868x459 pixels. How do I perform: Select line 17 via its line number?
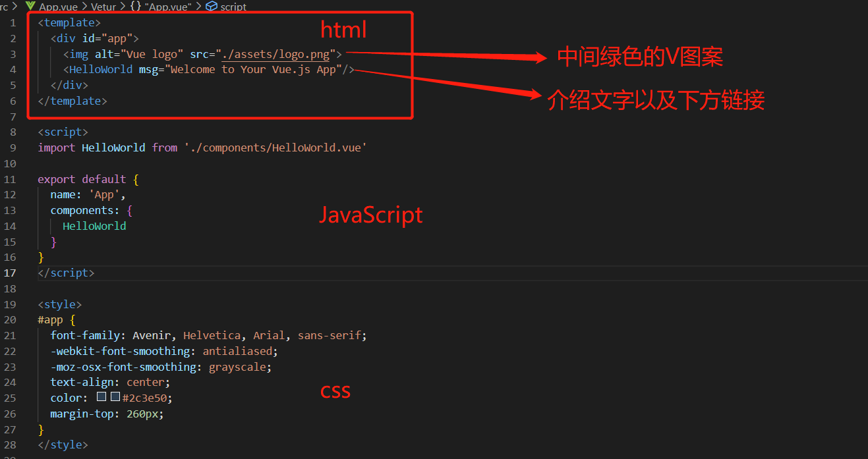pyautogui.click(x=10, y=273)
